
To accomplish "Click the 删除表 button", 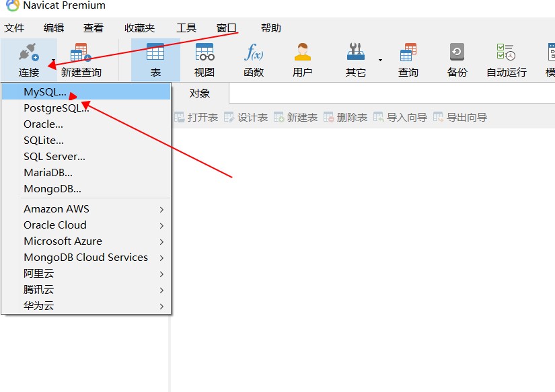I will (345, 117).
